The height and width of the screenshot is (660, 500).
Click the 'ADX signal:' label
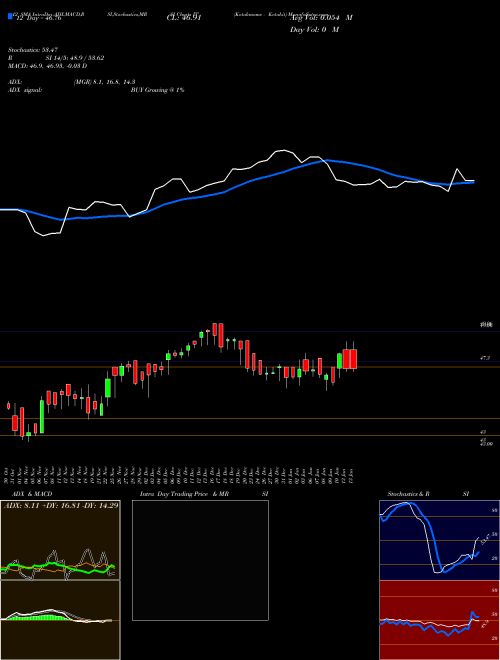(x=25, y=90)
